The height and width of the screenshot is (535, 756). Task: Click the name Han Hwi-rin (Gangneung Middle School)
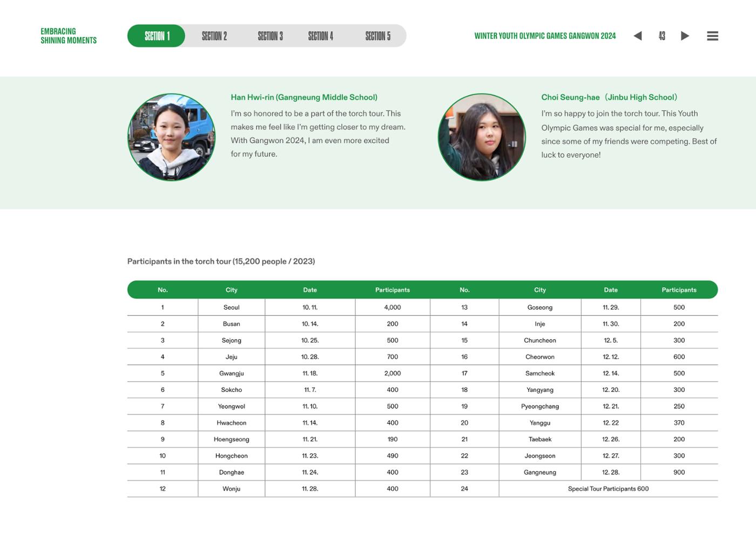304,97
